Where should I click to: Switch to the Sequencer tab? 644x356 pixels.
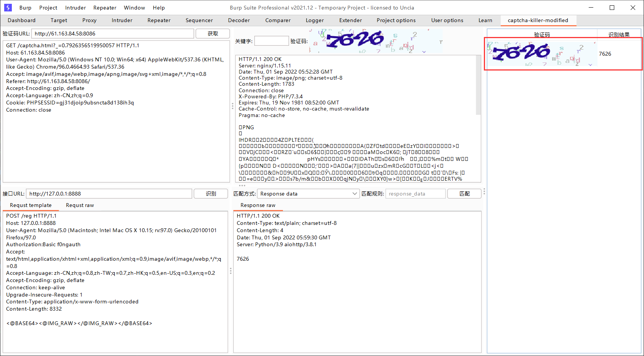pyautogui.click(x=199, y=20)
